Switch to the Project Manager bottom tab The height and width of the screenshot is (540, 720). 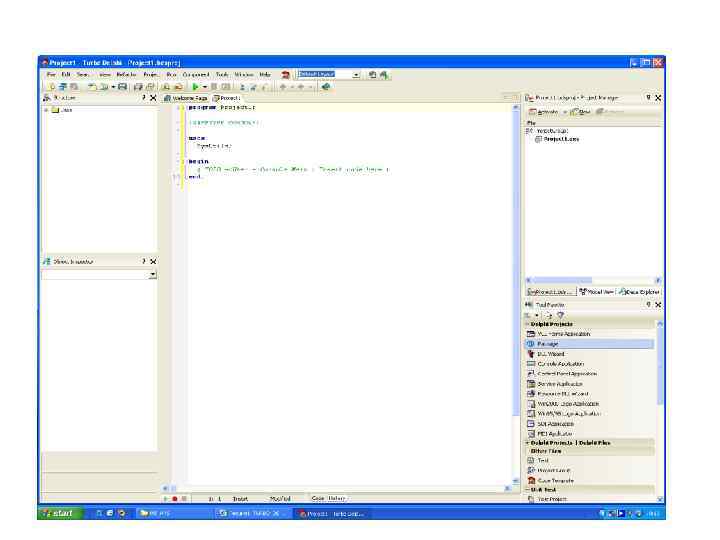[x=550, y=292]
